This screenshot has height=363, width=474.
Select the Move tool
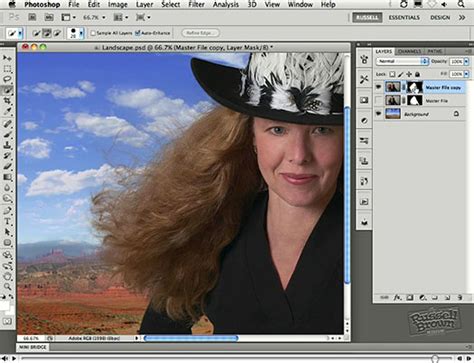[7, 58]
